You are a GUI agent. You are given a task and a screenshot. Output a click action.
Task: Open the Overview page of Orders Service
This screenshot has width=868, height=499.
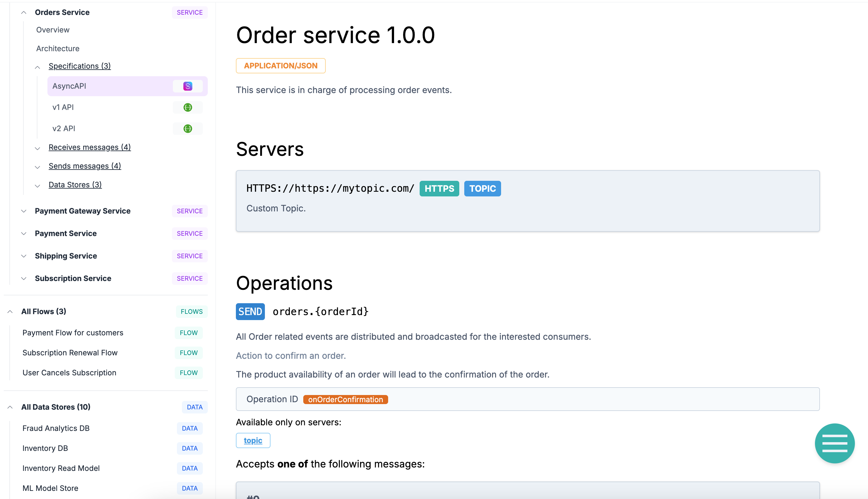point(53,30)
